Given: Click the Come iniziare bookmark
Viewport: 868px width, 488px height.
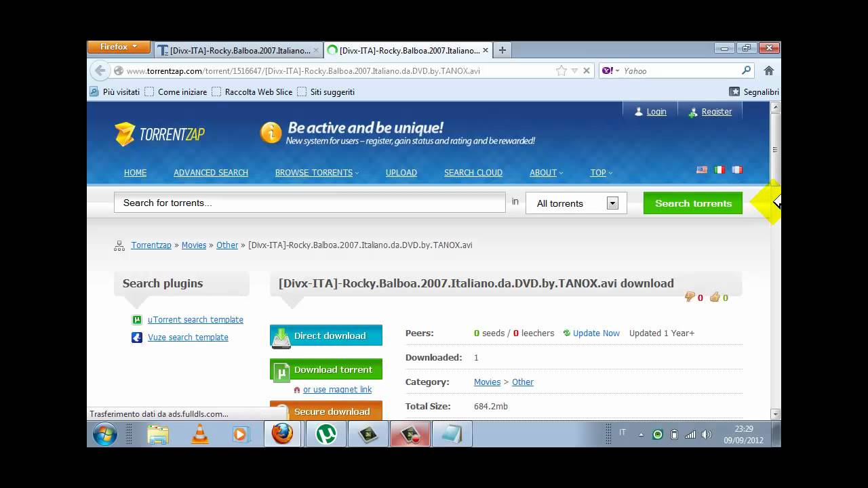Looking at the screenshot, I should click(x=176, y=92).
